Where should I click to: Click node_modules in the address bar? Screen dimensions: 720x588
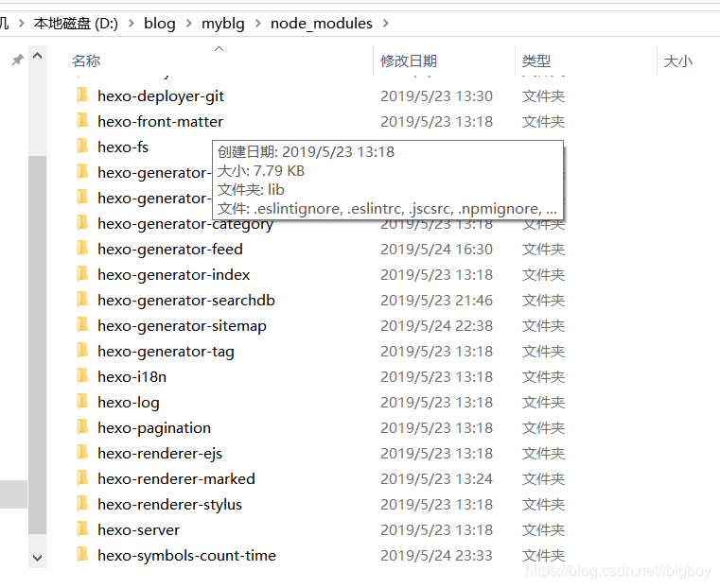(x=322, y=24)
